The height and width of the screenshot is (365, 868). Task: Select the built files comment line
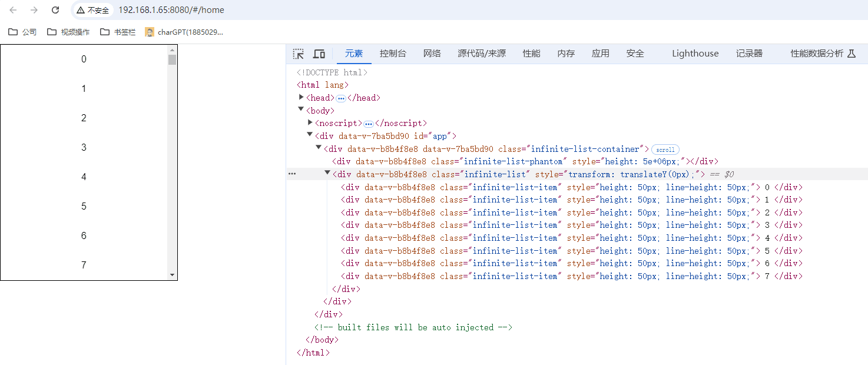[413, 327]
